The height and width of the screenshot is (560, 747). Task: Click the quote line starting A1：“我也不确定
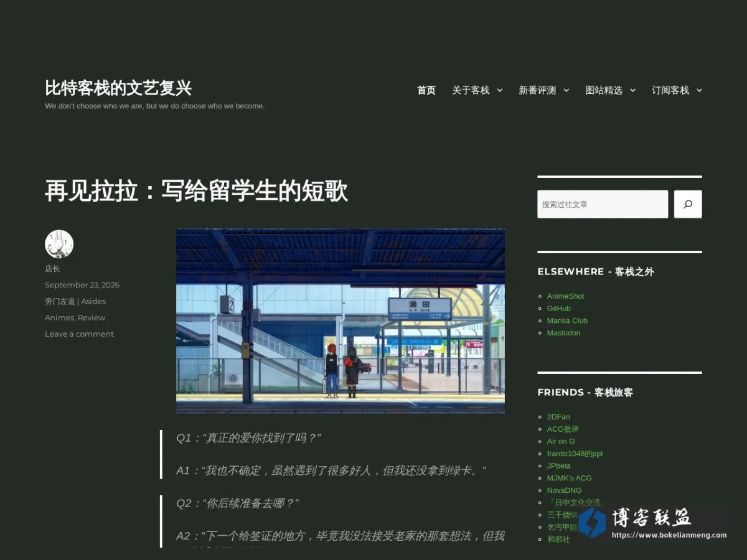pos(331,470)
